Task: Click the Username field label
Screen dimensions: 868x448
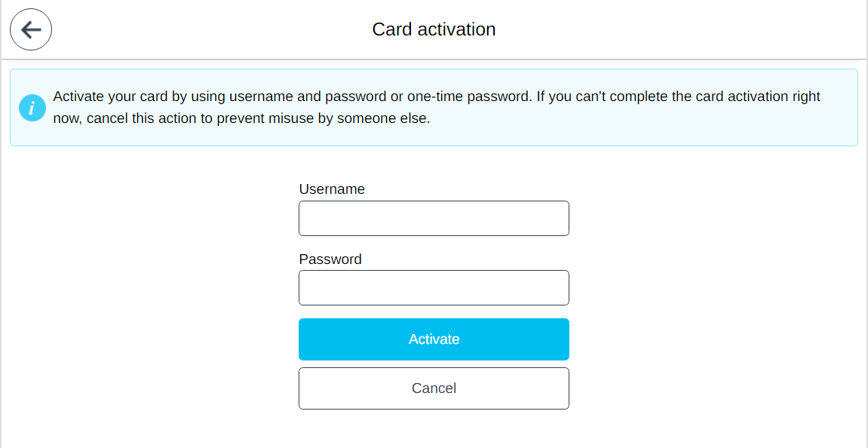Action: (332, 189)
